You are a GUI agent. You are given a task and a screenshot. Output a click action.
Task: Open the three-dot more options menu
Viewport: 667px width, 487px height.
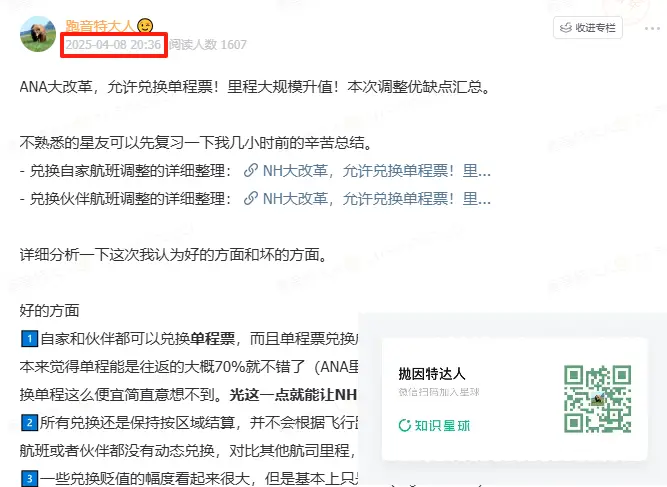[652, 28]
